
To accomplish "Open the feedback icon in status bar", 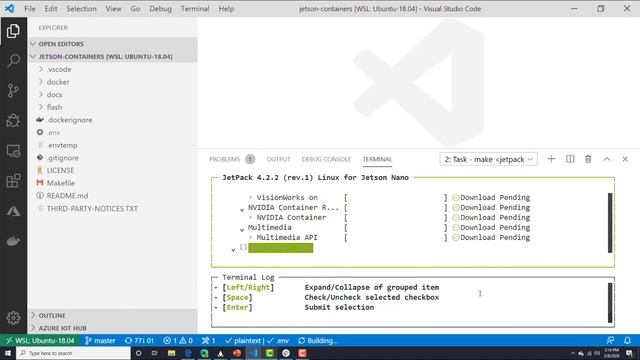I will [610, 340].
